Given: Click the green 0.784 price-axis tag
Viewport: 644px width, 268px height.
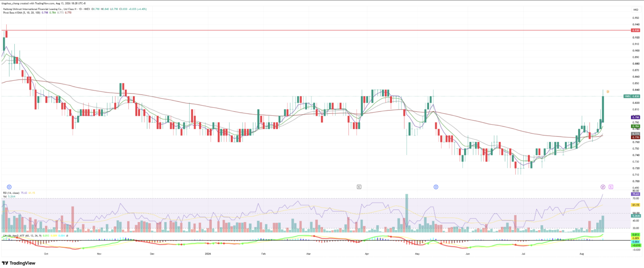Looking at the screenshot, I should pos(635,126).
